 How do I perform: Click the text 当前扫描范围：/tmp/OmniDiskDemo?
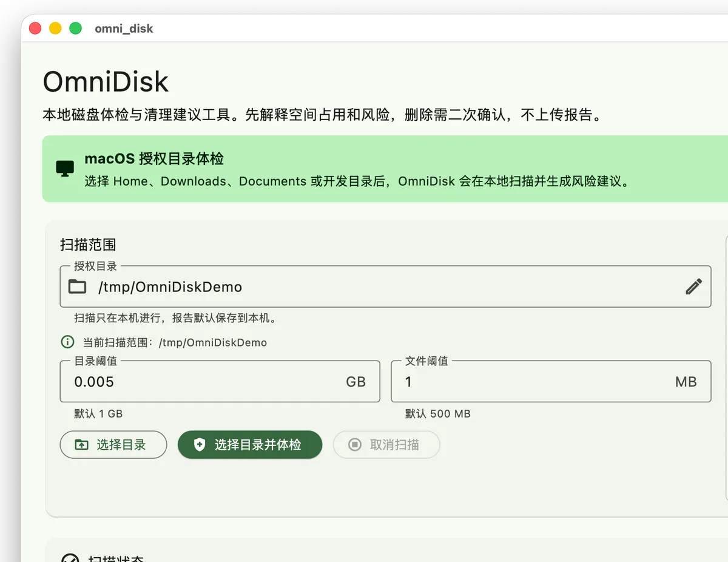point(175,342)
